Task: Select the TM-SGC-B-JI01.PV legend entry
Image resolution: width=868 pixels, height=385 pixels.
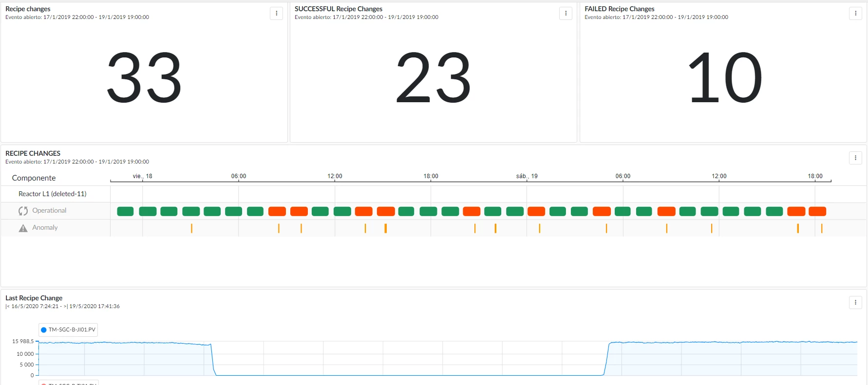Action: pyautogui.click(x=68, y=330)
